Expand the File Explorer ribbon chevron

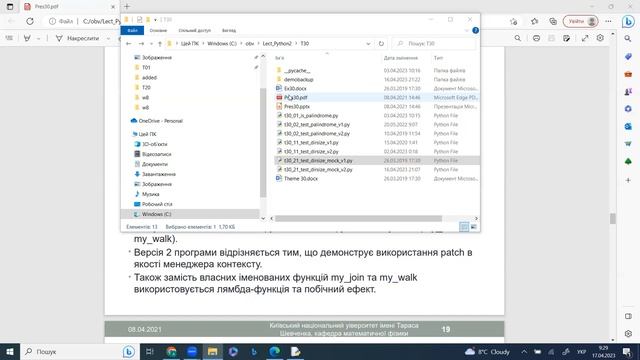tap(467, 31)
